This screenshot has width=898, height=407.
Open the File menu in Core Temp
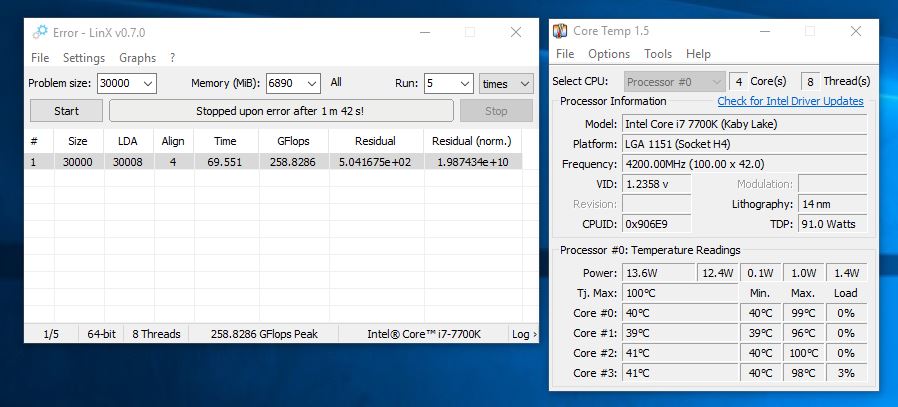tap(565, 54)
